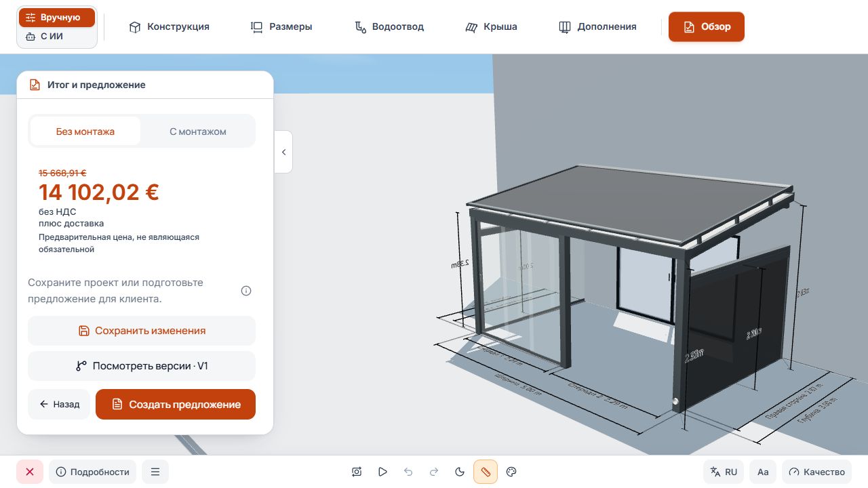Viewport: 868px width, 488px height.
Task: Click the struck-through 15 668,91 € price
Action: [62, 173]
